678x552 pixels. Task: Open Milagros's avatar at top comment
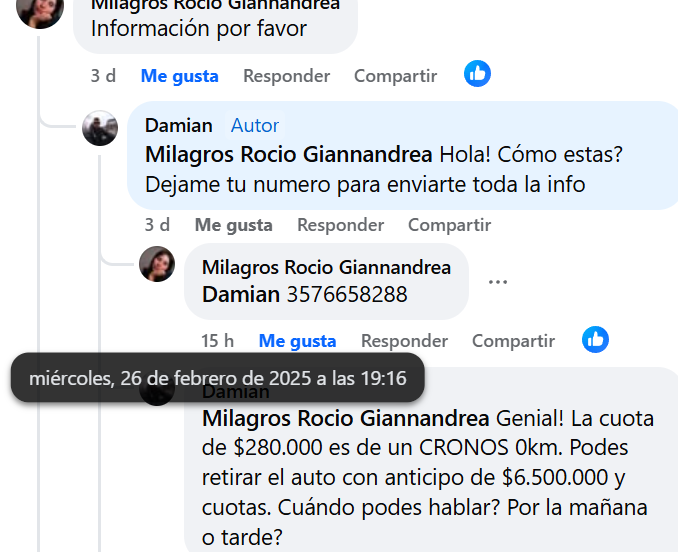coord(40,9)
